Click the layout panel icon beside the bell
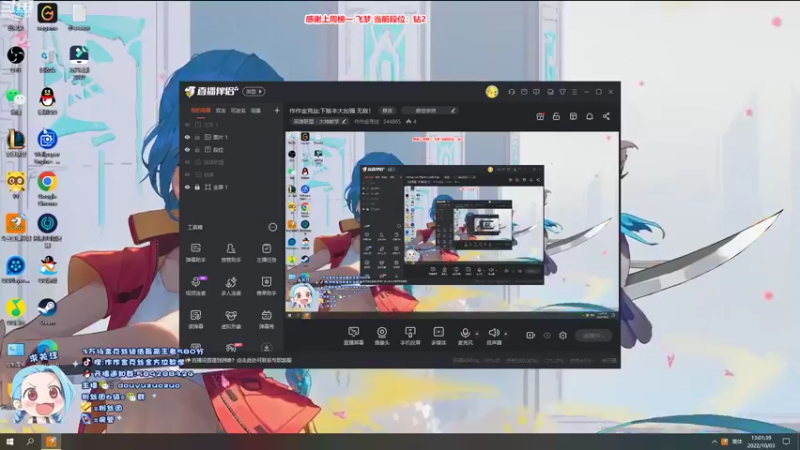800x450 pixels. pos(573,116)
